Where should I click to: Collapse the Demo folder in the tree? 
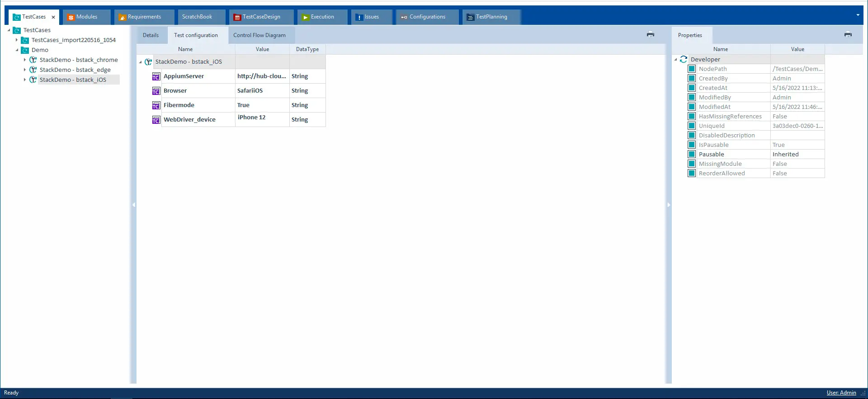(x=17, y=50)
